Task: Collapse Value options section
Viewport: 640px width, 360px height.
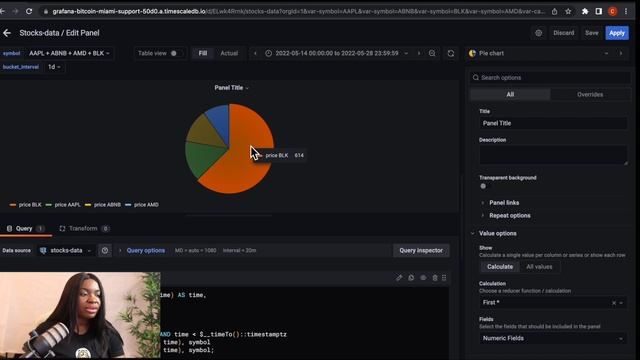Action: (497, 233)
